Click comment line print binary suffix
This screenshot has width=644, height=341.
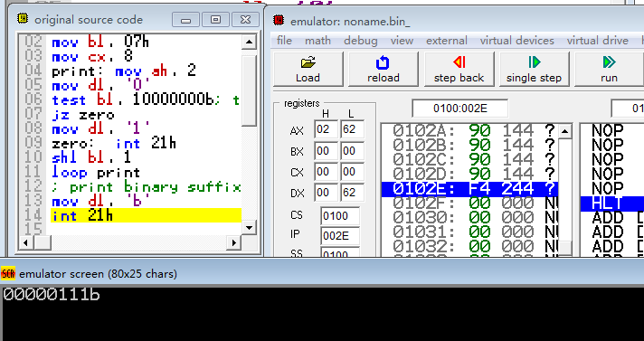pyautogui.click(x=146, y=187)
